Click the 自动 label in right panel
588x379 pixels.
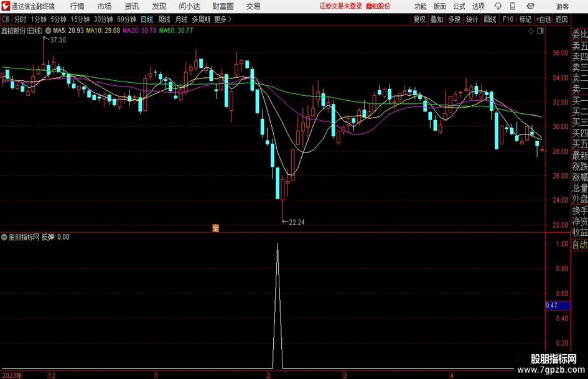[579, 245]
